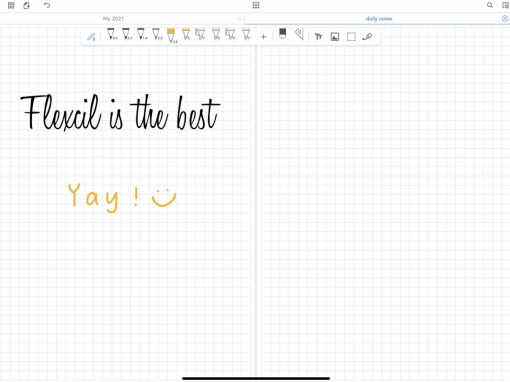The height and width of the screenshot is (382, 510).
Task: Select the text box tool
Action: click(318, 37)
